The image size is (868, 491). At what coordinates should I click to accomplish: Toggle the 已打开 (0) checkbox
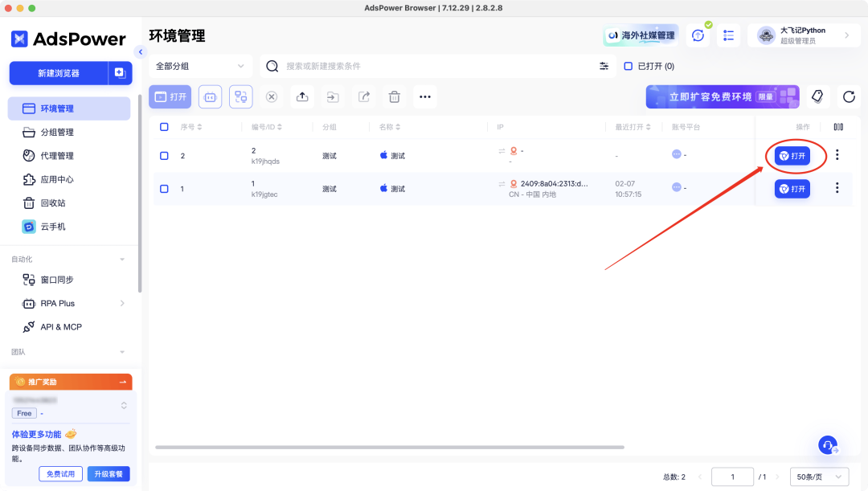628,66
